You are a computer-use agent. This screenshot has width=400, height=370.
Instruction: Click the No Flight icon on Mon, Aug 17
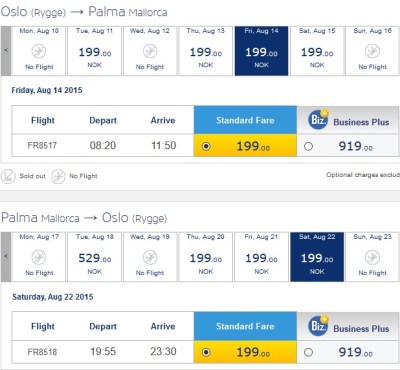(39, 257)
